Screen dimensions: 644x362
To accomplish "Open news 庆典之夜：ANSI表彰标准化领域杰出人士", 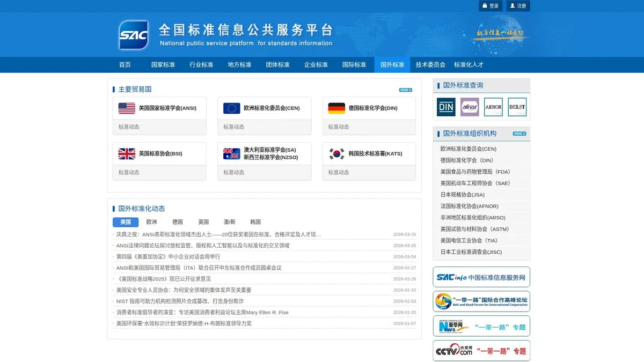I will point(218,234).
